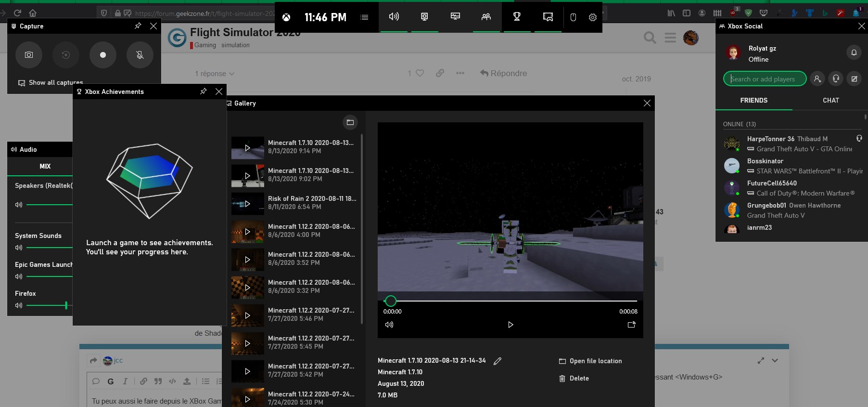Click the Xbox logo in Game Bar
The height and width of the screenshot is (407, 868).
(x=286, y=17)
